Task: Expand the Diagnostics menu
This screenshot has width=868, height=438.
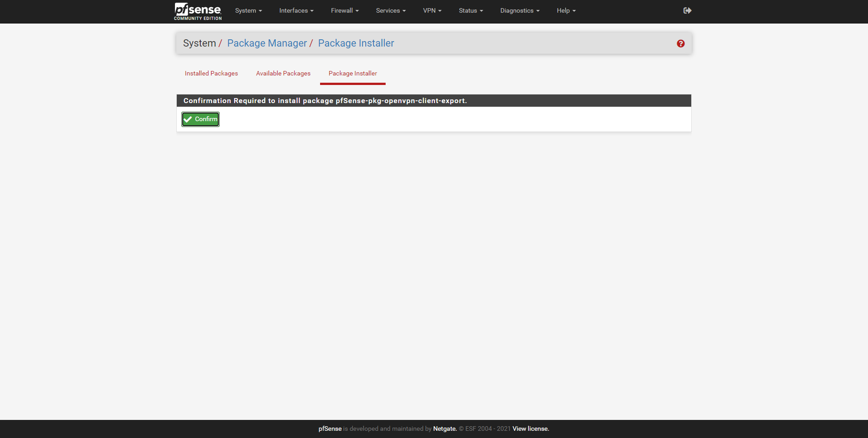Action: 519,10
